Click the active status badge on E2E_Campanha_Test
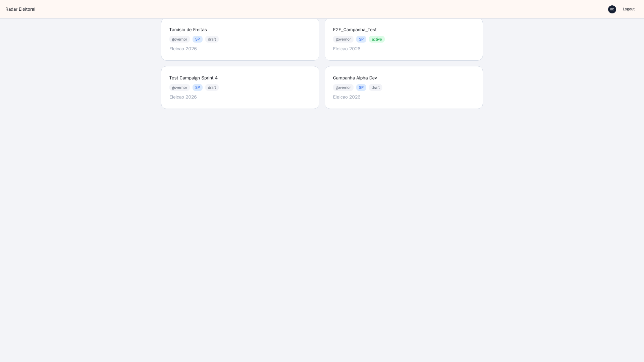Screen dimensions: 644x362 coord(377,39)
